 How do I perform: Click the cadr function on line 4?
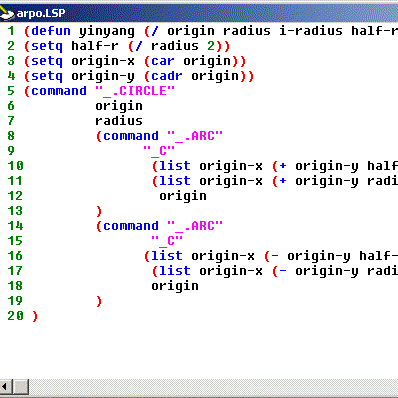point(167,76)
